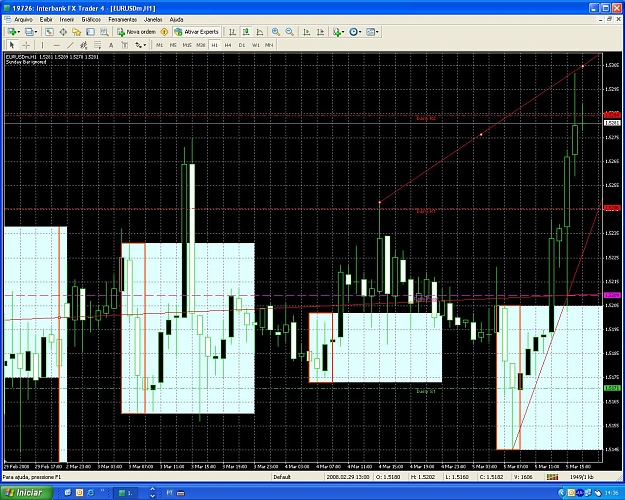625x500 pixels.
Task: Open the templates icon
Action: pyautogui.click(x=370, y=32)
